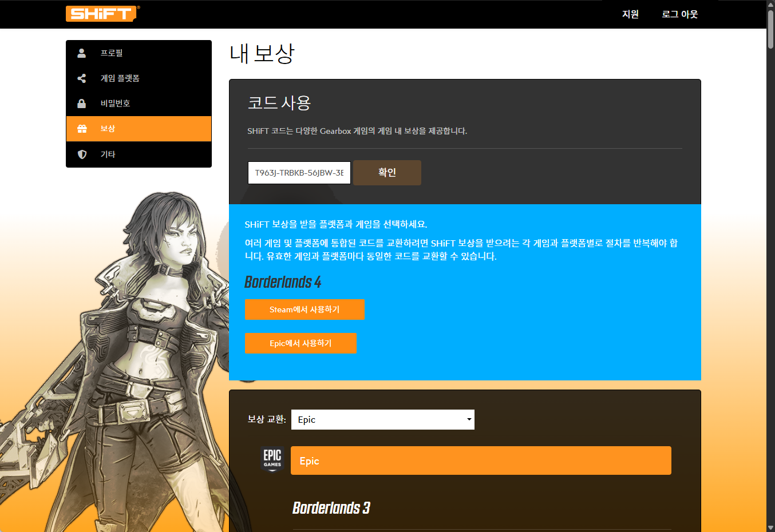Click the scrollbar down arrow

click(770, 527)
